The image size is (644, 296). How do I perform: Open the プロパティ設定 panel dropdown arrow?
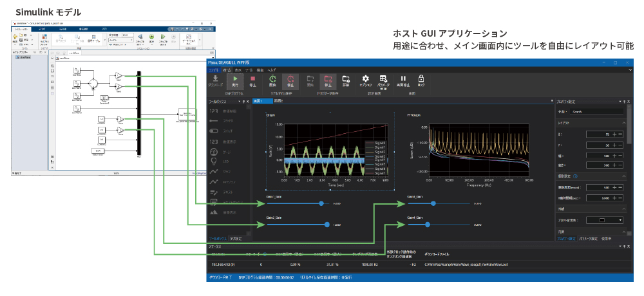(x=620, y=101)
